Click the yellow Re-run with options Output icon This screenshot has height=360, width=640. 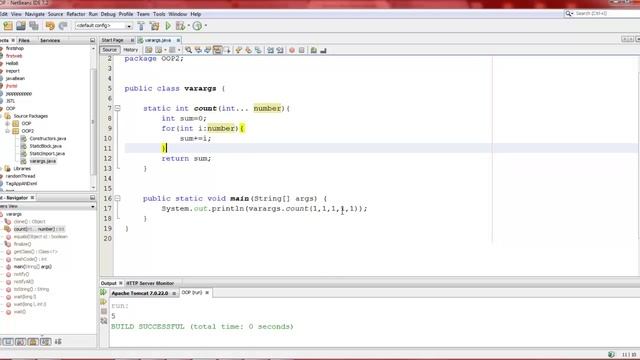pyautogui.click(x=104, y=302)
